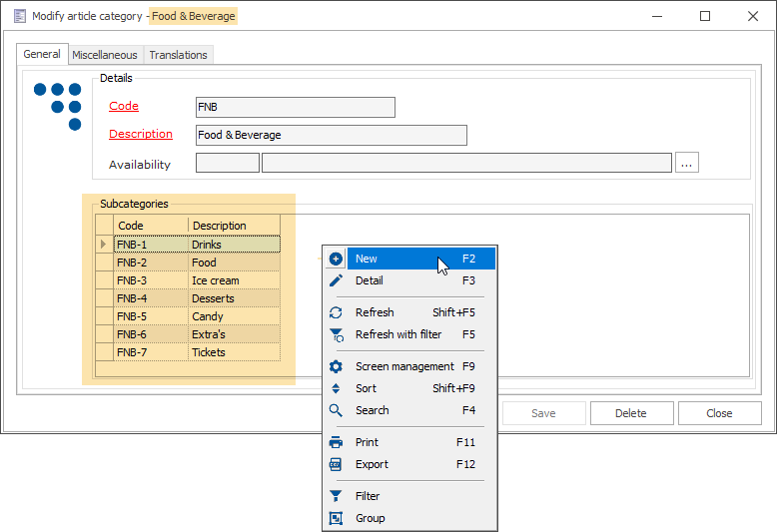The height and width of the screenshot is (532, 777).
Task: Select the Ice cream description cell
Action: coord(234,280)
